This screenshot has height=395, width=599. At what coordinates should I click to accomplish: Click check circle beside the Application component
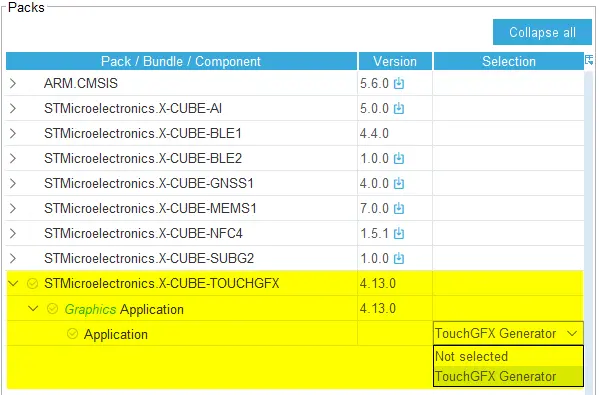click(x=72, y=333)
